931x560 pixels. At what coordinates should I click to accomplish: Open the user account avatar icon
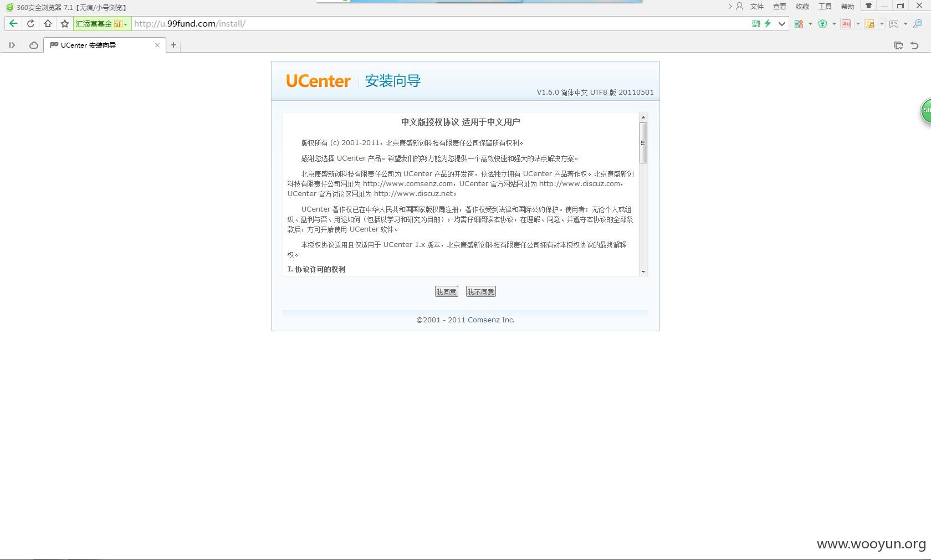tap(739, 6)
